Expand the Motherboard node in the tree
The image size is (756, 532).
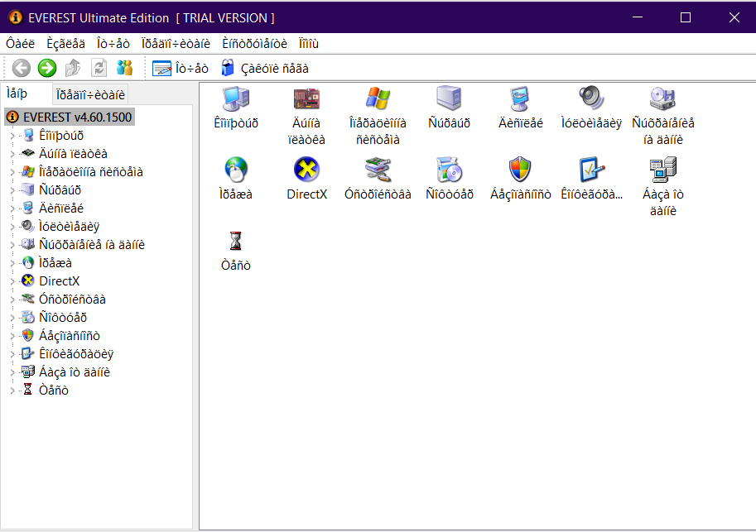12,154
